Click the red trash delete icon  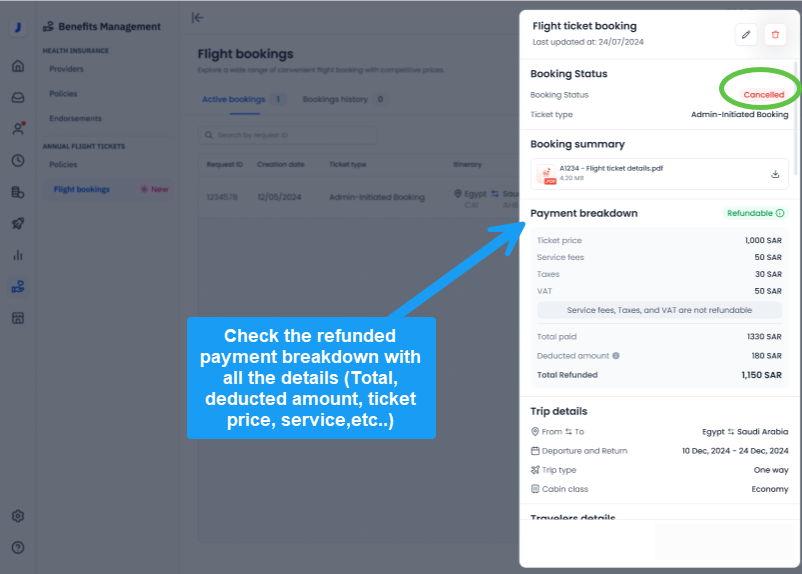775,35
